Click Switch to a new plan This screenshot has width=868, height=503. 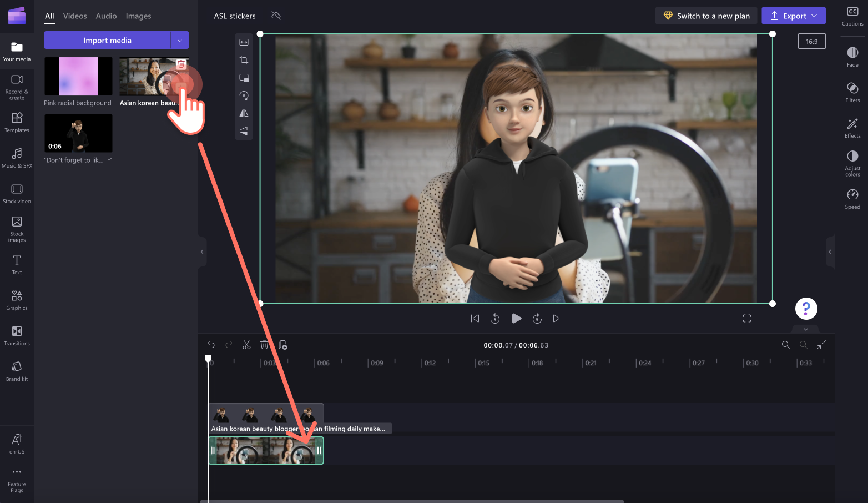pyautogui.click(x=706, y=16)
